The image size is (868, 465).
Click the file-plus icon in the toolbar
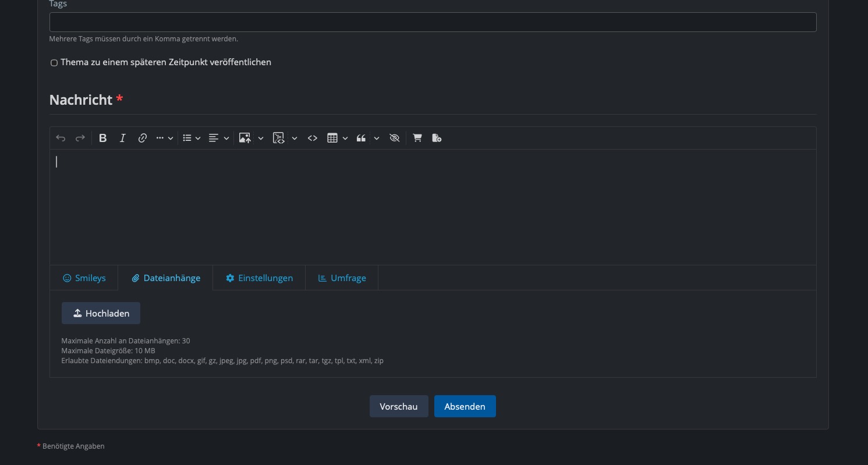pos(437,138)
